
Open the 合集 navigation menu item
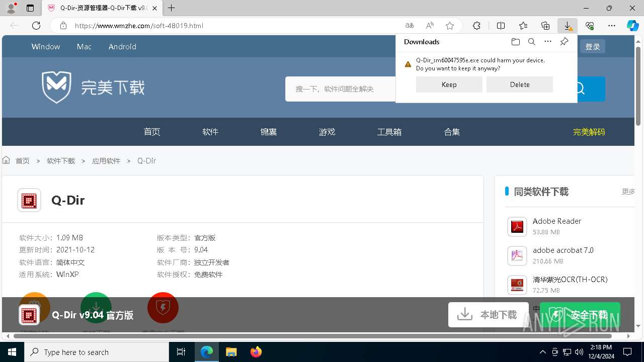click(452, 132)
